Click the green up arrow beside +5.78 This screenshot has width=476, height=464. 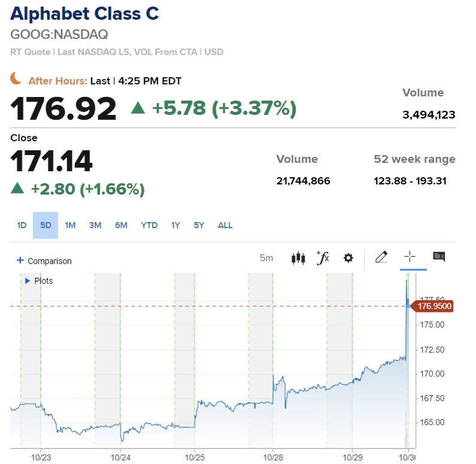pos(138,108)
